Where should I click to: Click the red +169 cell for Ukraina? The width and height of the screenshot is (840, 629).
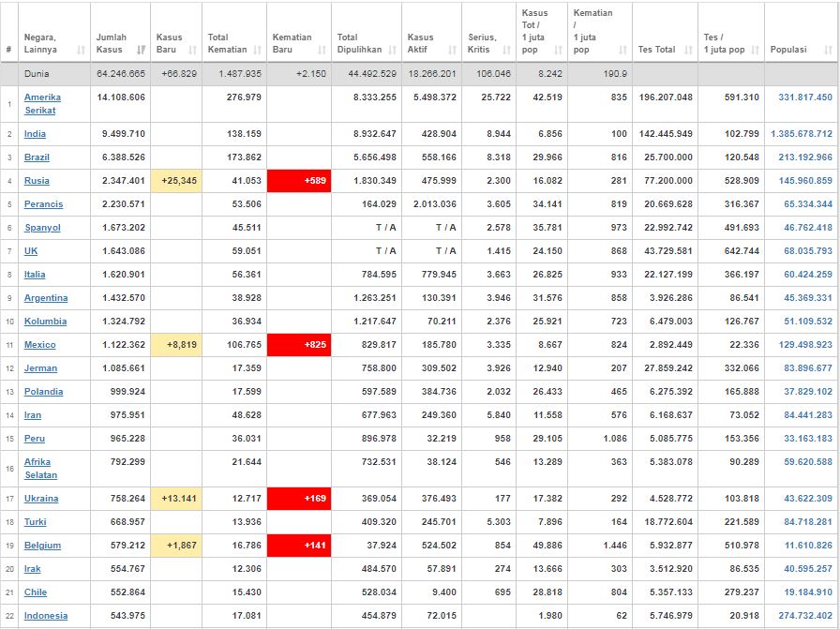pyautogui.click(x=299, y=499)
